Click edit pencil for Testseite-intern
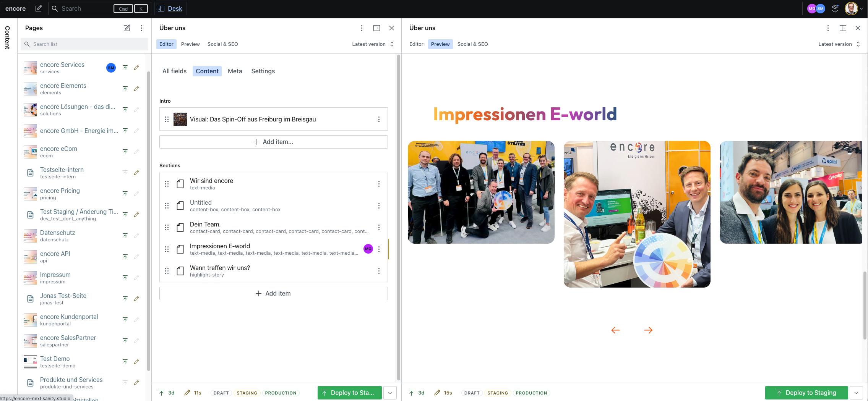This screenshot has width=868, height=401. coord(136,173)
